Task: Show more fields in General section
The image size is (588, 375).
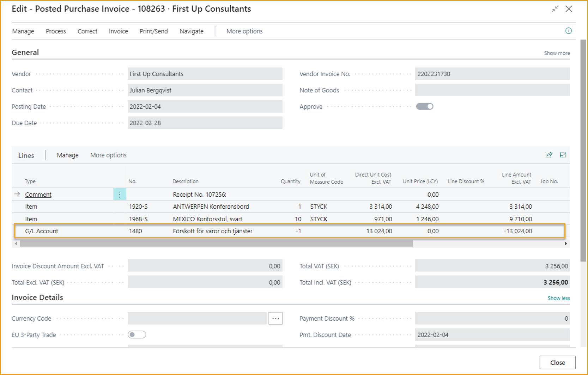Action: pos(557,53)
